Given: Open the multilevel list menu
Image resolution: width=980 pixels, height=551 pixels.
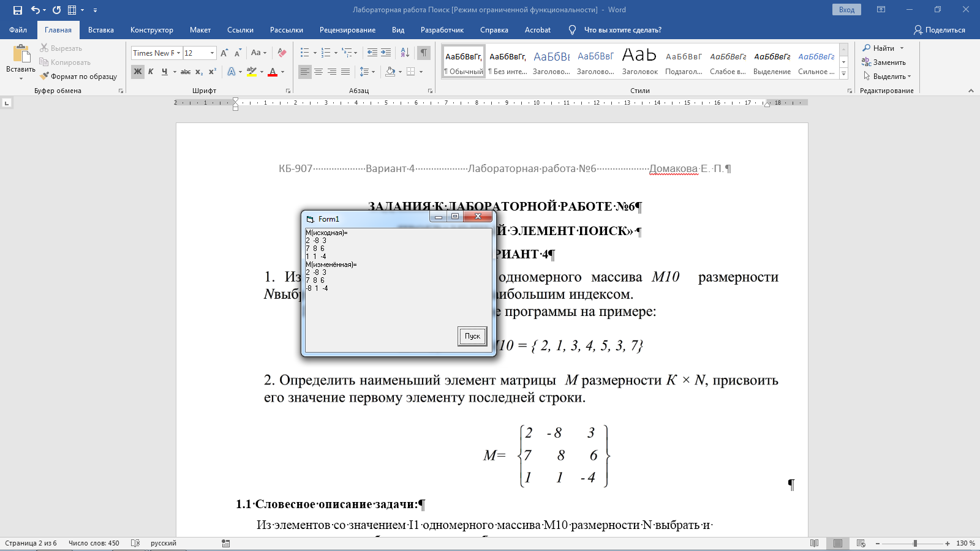Looking at the screenshot, I should pyautogui.click(x=347, y=53).
